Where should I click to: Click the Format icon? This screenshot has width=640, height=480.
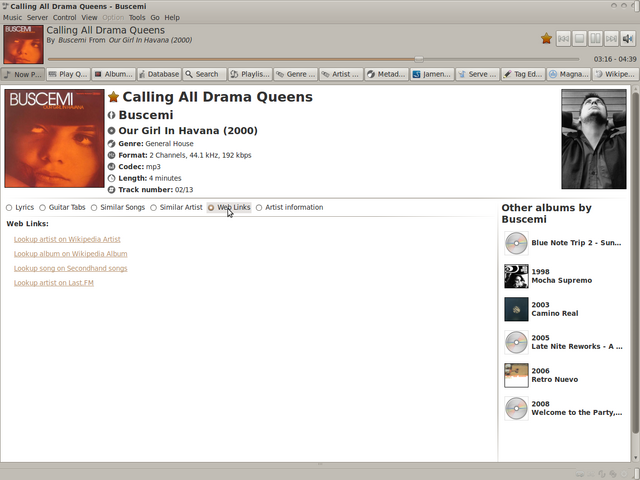pos(111,155)
